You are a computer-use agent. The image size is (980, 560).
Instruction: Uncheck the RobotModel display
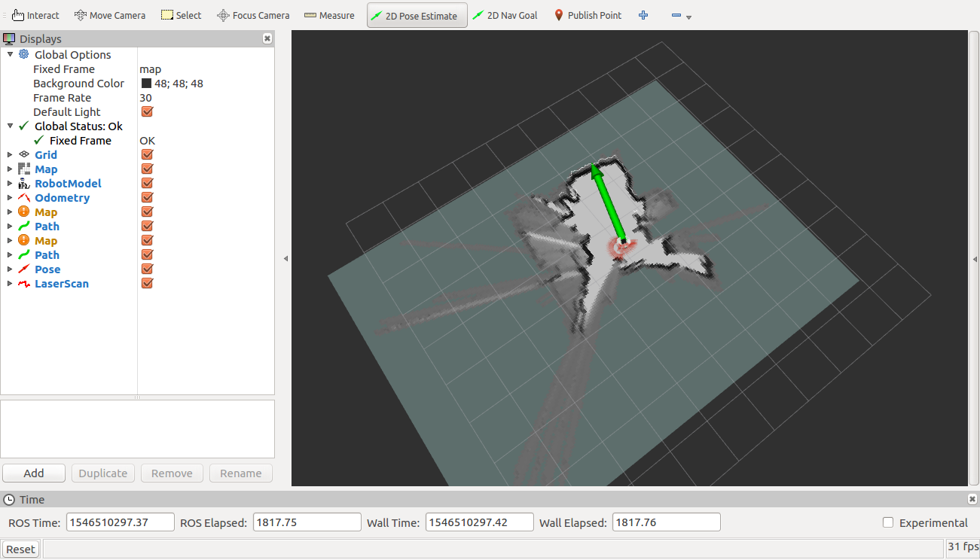point(148,184)
